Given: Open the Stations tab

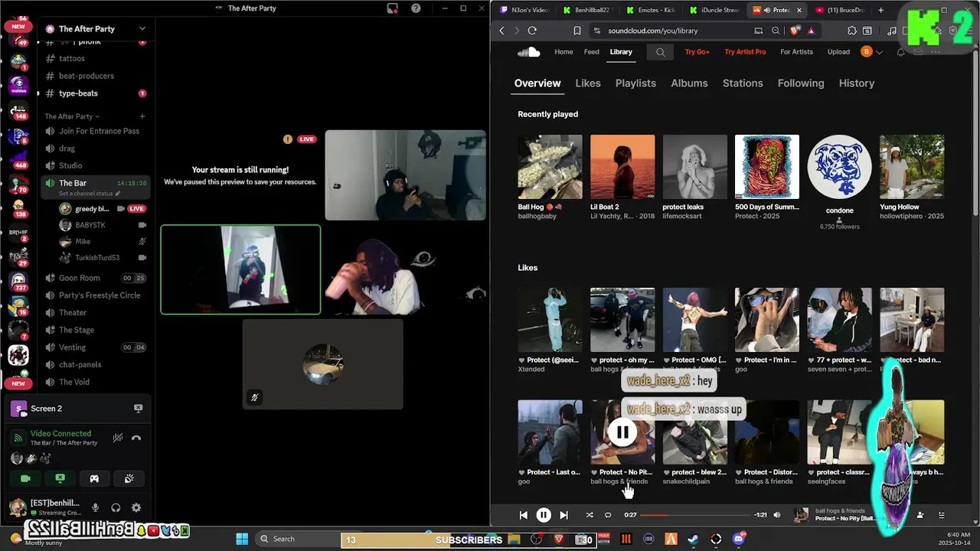Looking at the screenshot, I should pyautogui.click(x=743, y=83).
